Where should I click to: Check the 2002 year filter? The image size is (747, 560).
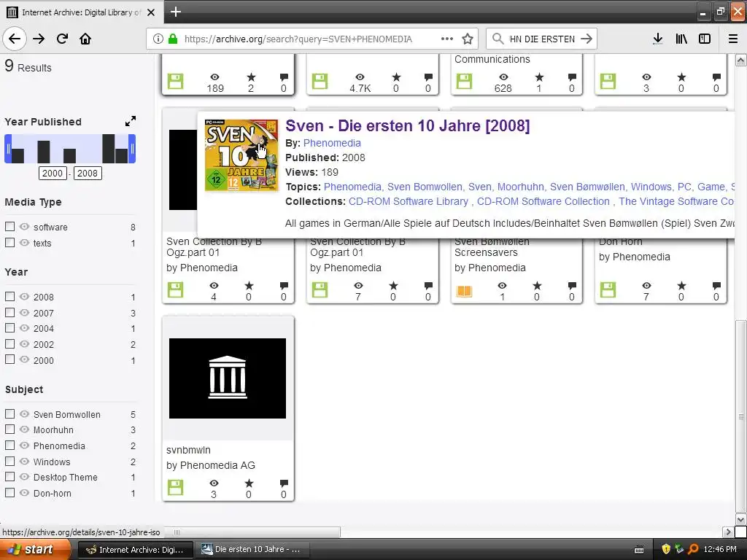[9, 343]
